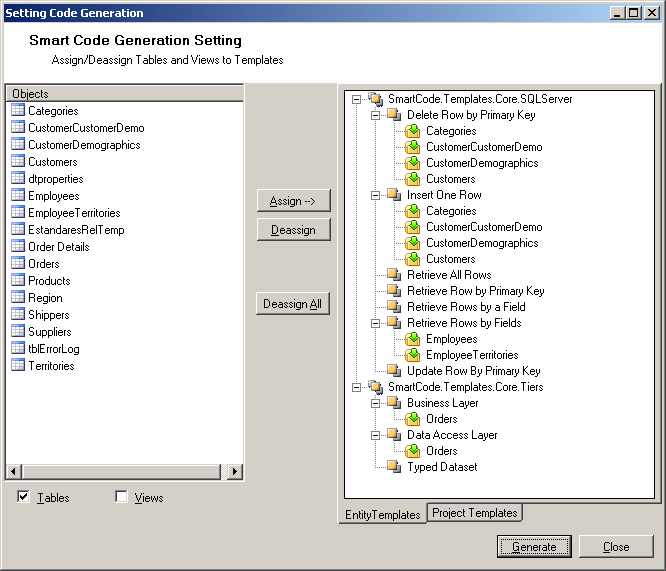This screenshot has height=571, width=666.
Task: Select CustomerDemographics in the Objects list
Action: (84, 145)
